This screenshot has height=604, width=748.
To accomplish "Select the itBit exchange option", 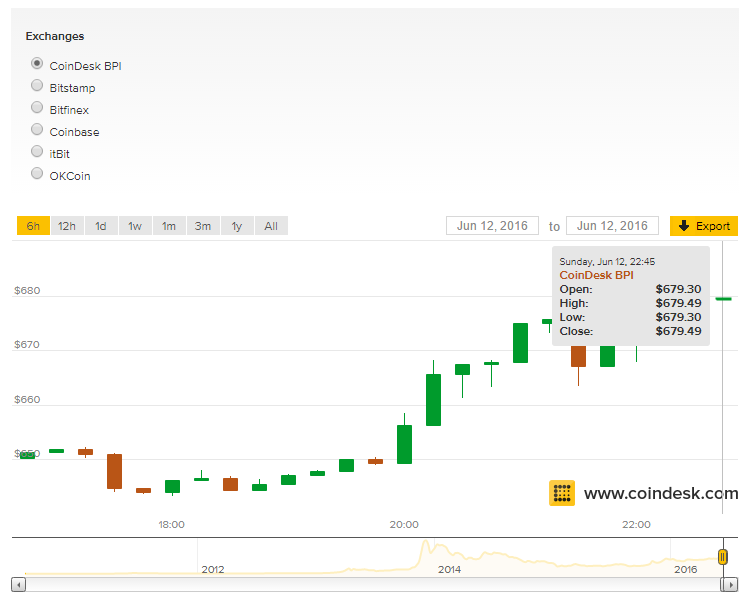I will (37, 151).
